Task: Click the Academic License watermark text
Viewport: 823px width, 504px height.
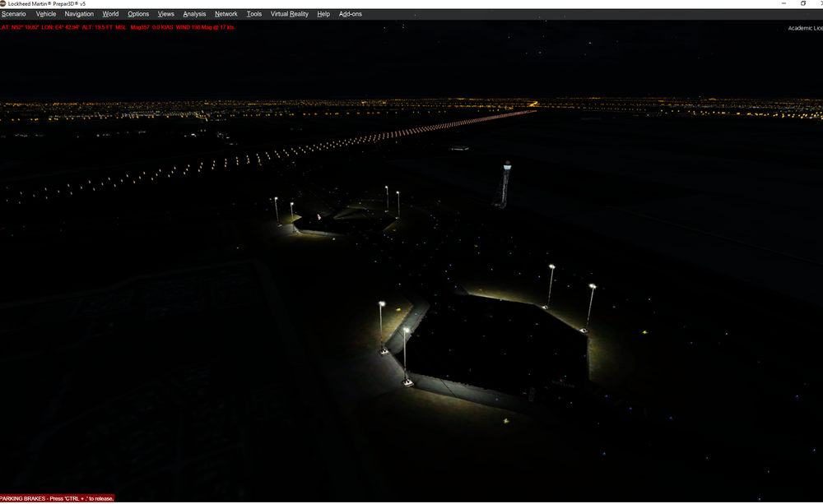Action: (805, 28)
